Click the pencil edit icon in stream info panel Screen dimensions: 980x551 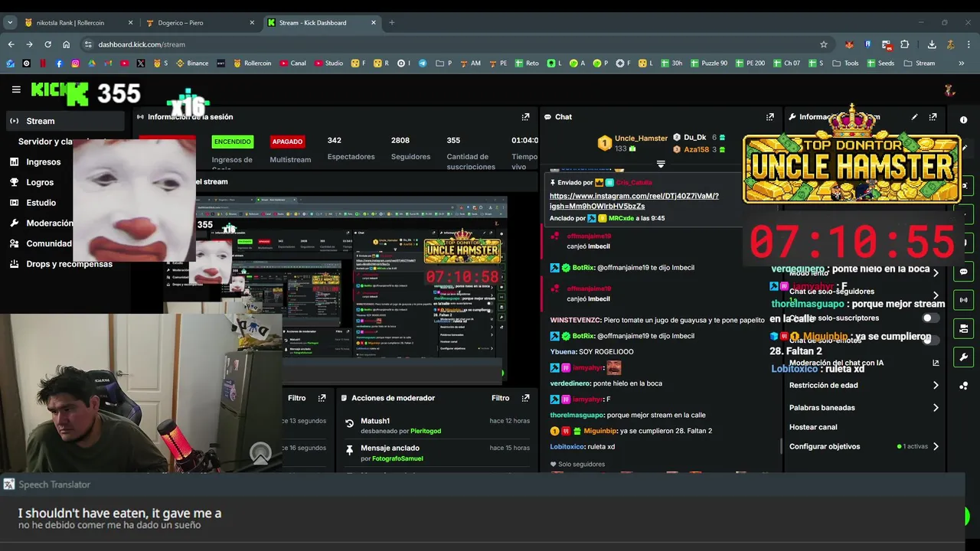coord(914,117)
